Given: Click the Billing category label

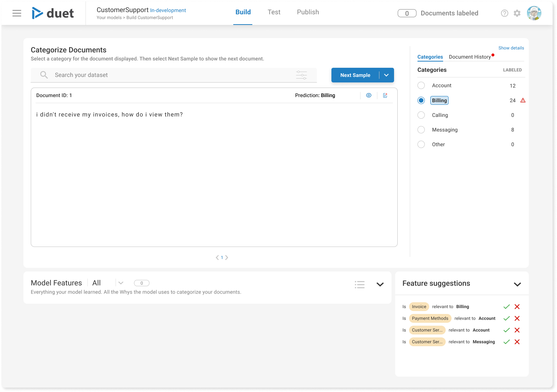Looking at the screenshot, I should click(439, 100).
